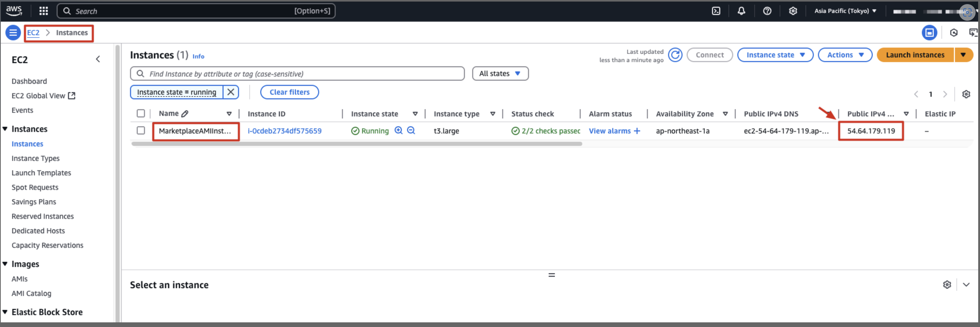Open the notifications bell
Image resolution: width=980 pixels, height=327 pixels.
(x=741, y=11)
